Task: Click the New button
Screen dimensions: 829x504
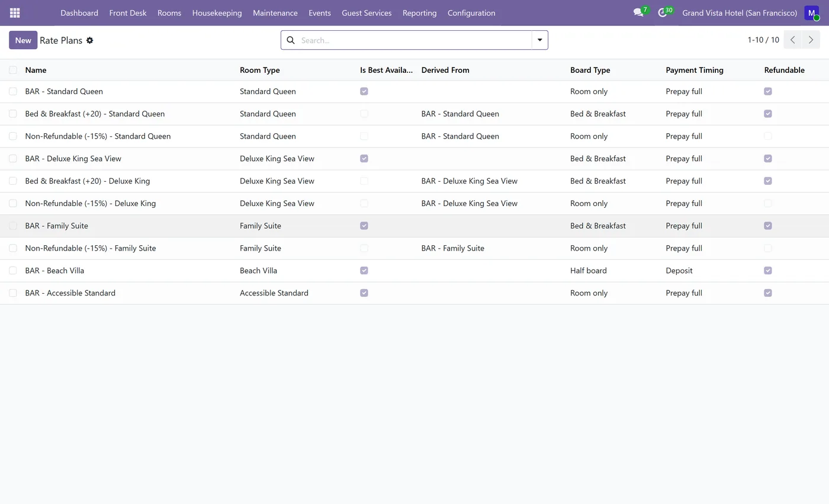Action: pos(23,40)
